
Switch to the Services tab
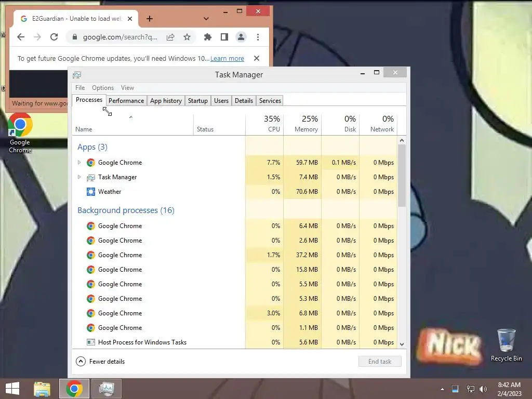(x=270, y=101)
